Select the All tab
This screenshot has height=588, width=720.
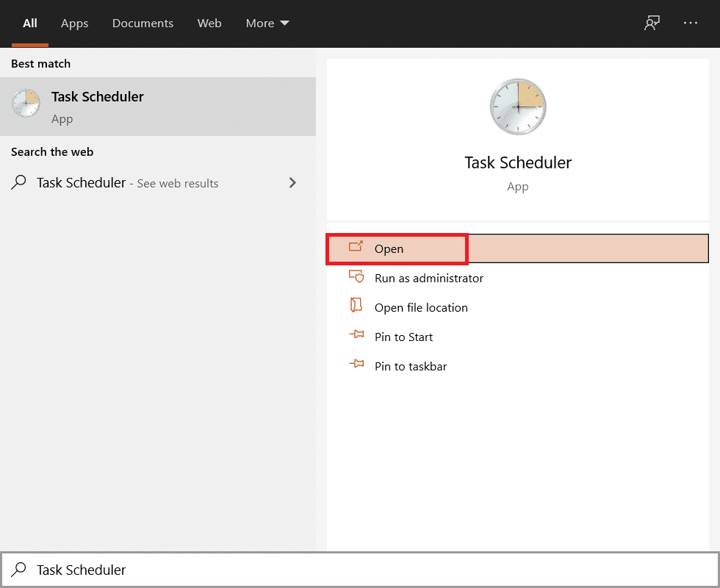point(30,24)
